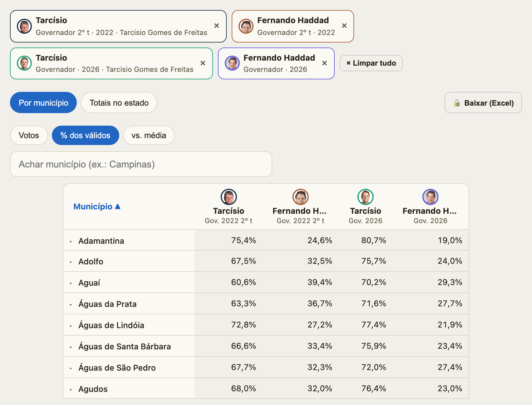
Task: Click the 72,0% value in Águas de São Pedro row
Action: pyautogui.click(x=373, y=367)
